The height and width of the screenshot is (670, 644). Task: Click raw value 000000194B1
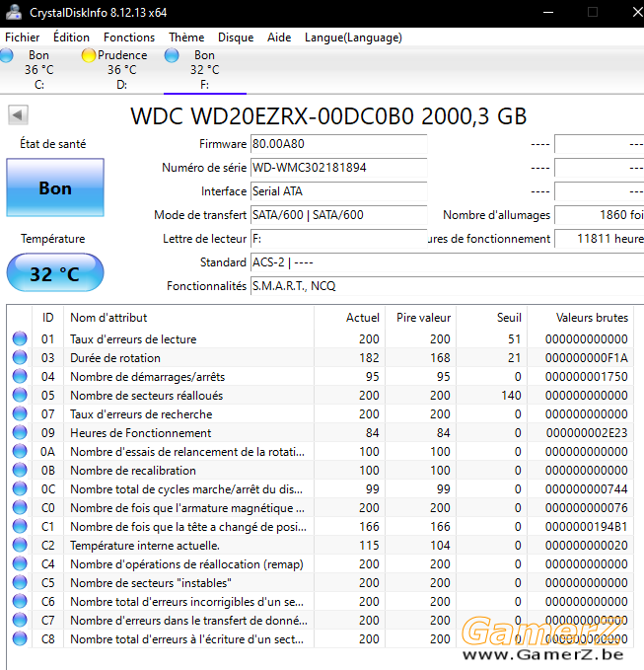tap(587, 527)
